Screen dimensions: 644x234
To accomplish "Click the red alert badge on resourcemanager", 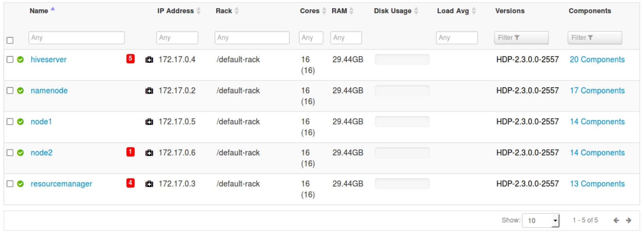I will [x=130, y=183].
